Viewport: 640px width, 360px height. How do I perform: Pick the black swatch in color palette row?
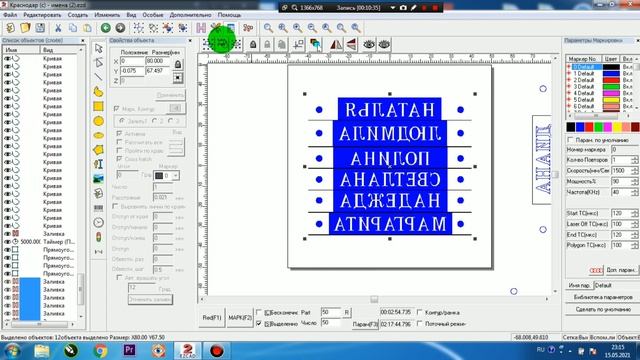[x=571, y=127]
